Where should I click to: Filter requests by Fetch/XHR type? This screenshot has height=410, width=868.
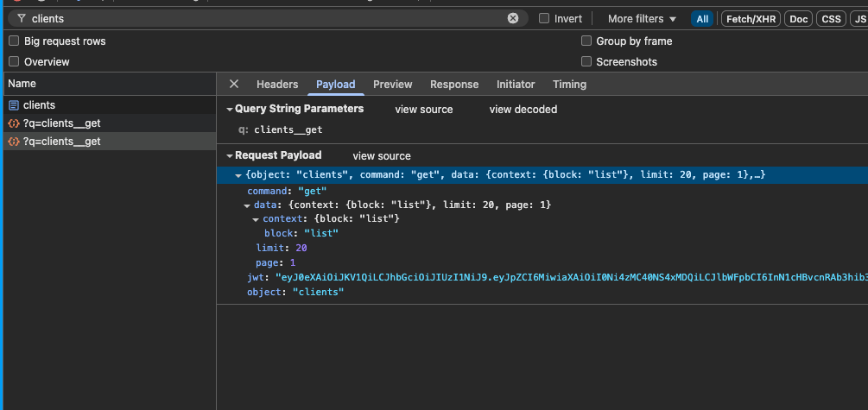[x=749, y=18]
